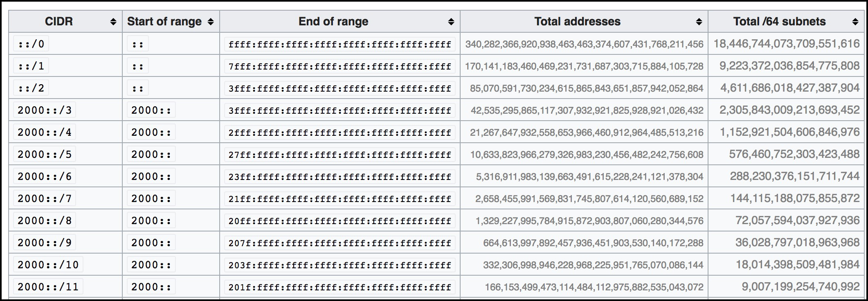Click subnets count 9,223,372,036,854,775,808
The image size is (868, 301).
[789, 66]
